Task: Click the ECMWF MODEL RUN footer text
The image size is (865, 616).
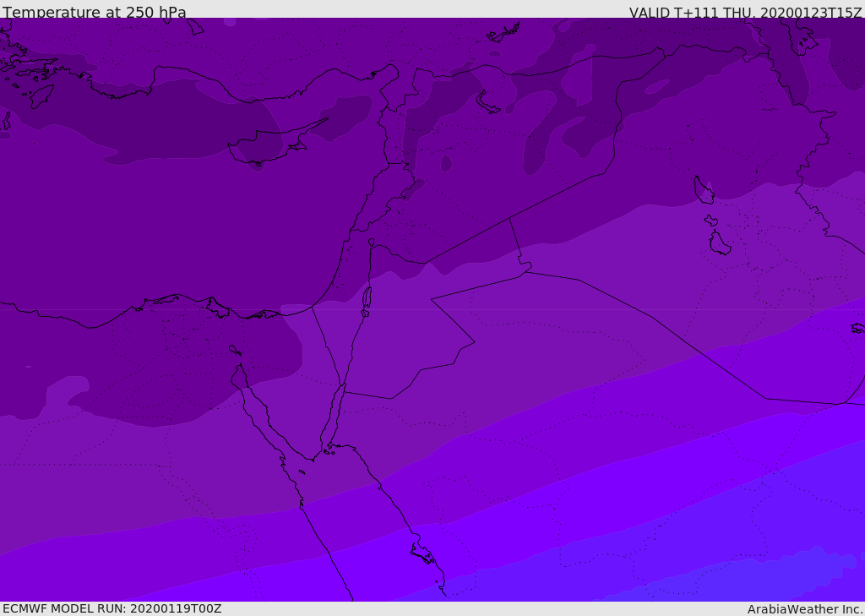Action: [x=112, y=608]
